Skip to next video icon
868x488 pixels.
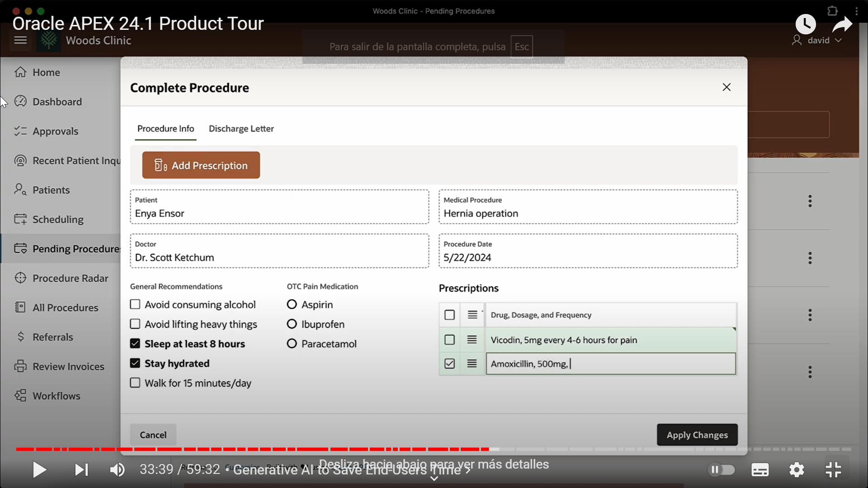81,470
